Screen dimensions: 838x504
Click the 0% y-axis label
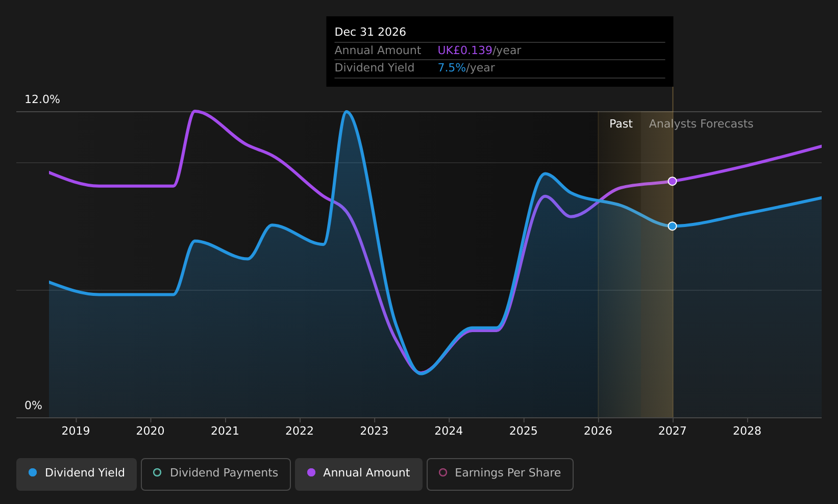(x=33, y=406)
